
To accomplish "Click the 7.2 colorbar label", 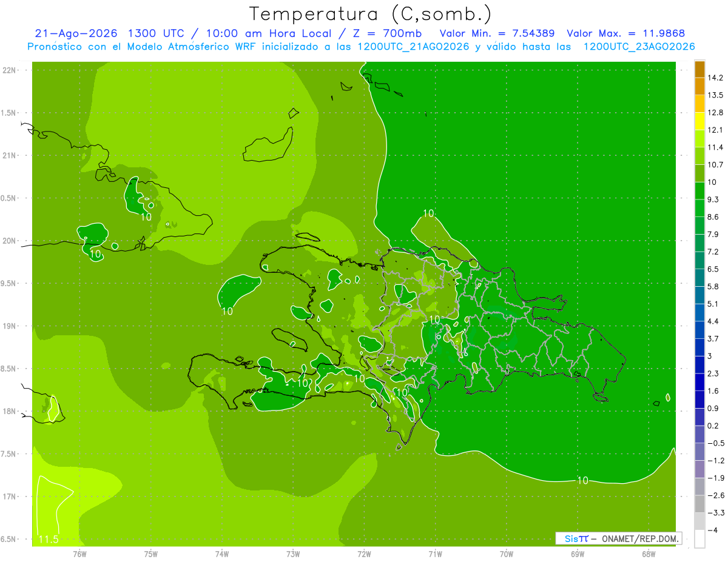I will click(x=713, y=252).
